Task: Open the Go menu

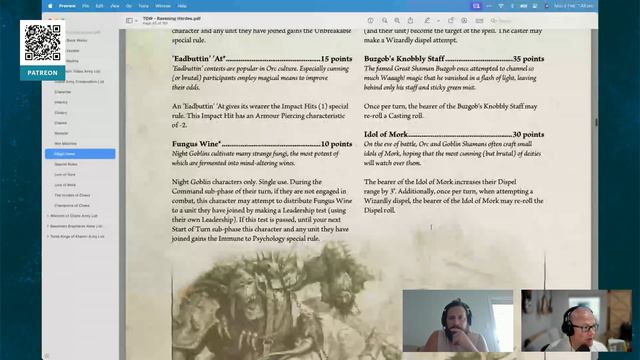Action: [x=129, y=6]
